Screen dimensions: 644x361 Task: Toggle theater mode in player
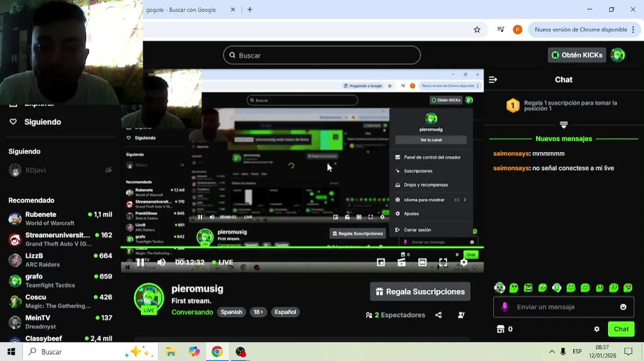[422, 262]
